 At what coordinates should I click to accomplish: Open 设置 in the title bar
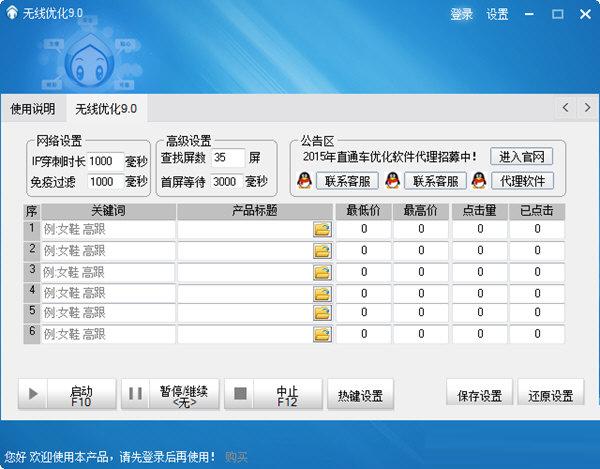[497, 14]
